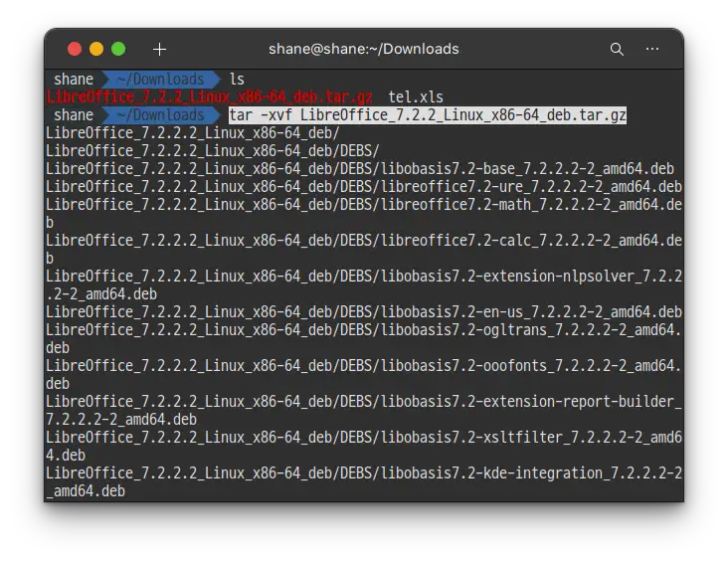Viewport: 728px width, 562px height.
Task: Click the ~/Downloads prompt segment beside ls
Action: pyautogui.click(x=160, y=80)
